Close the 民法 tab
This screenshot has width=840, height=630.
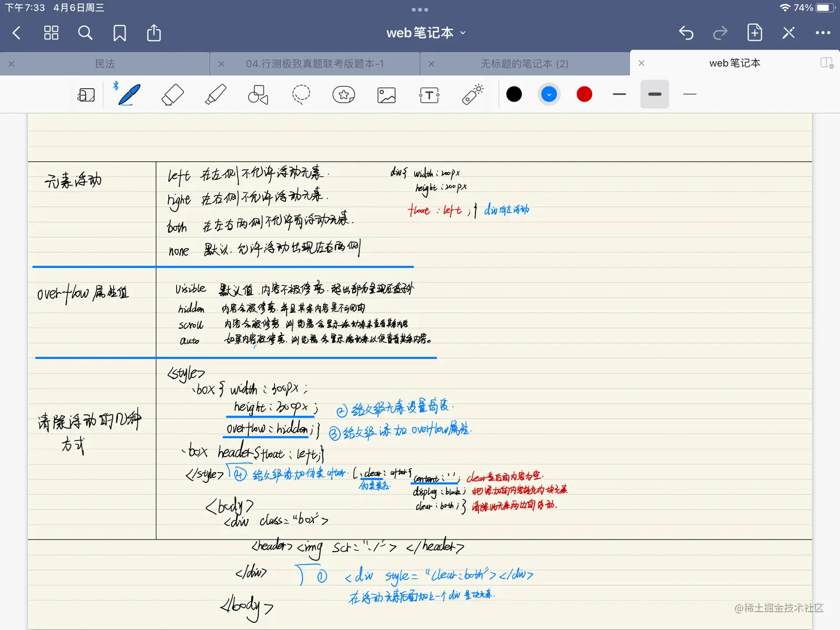(x=12, y=64)
